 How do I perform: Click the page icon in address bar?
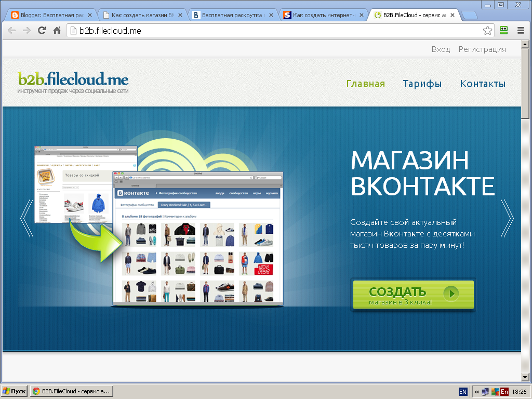point(73,31)
